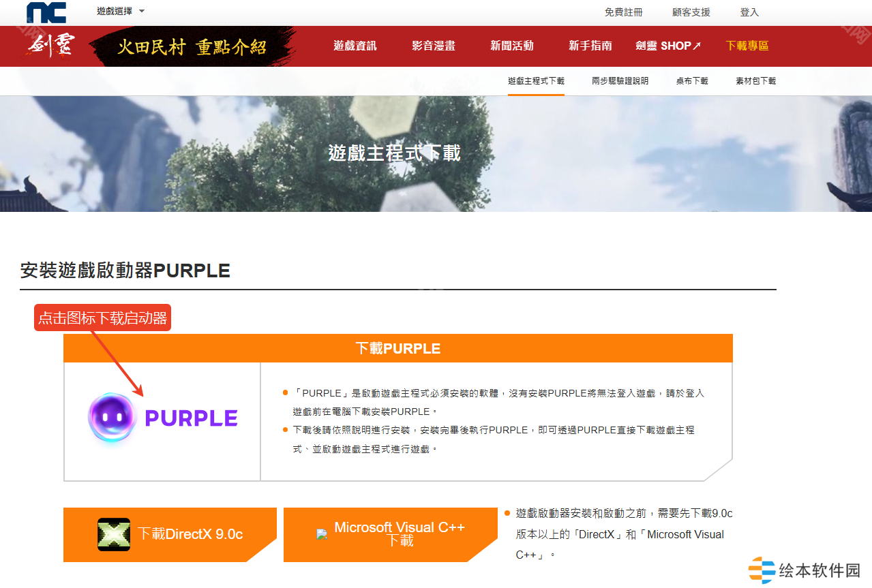Click the 火田民村 重點介紹 banner
Viewport: 872px width, 588px height.
point(192,46)
